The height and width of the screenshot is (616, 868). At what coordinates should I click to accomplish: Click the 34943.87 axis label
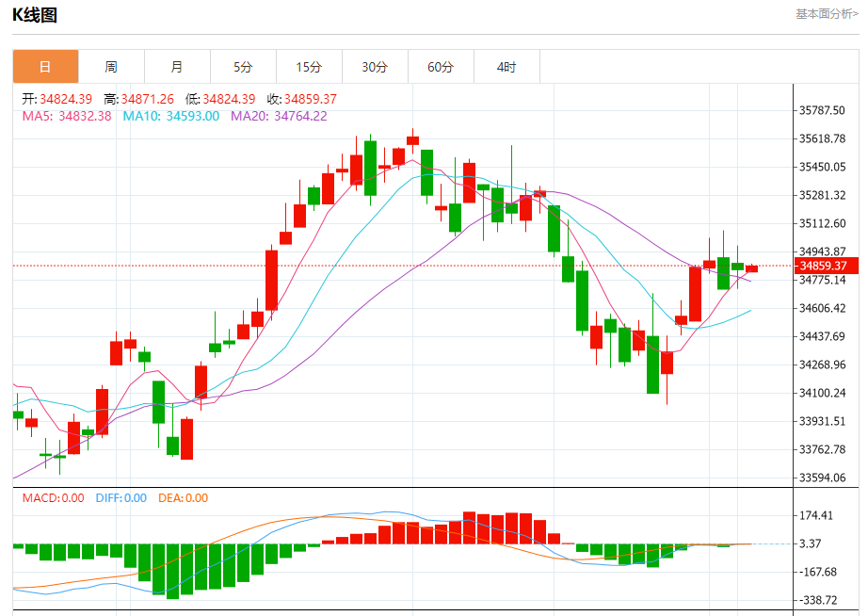[822, 251]
